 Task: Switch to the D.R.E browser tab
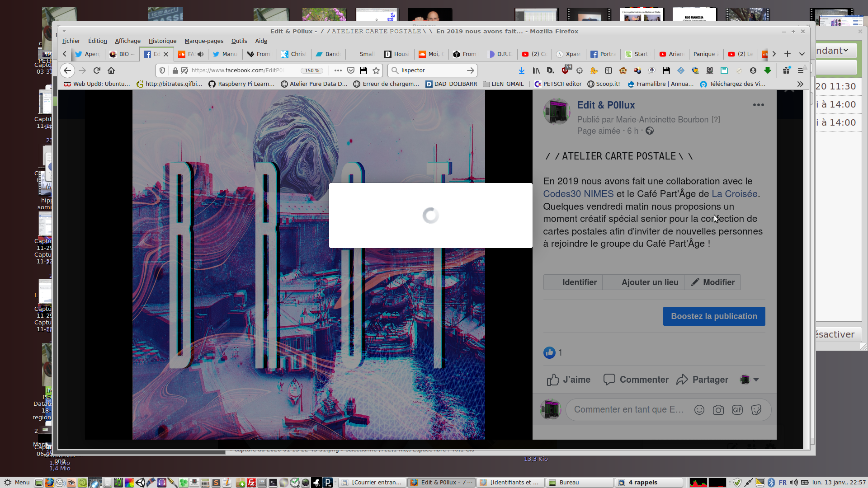pos(501,54)
